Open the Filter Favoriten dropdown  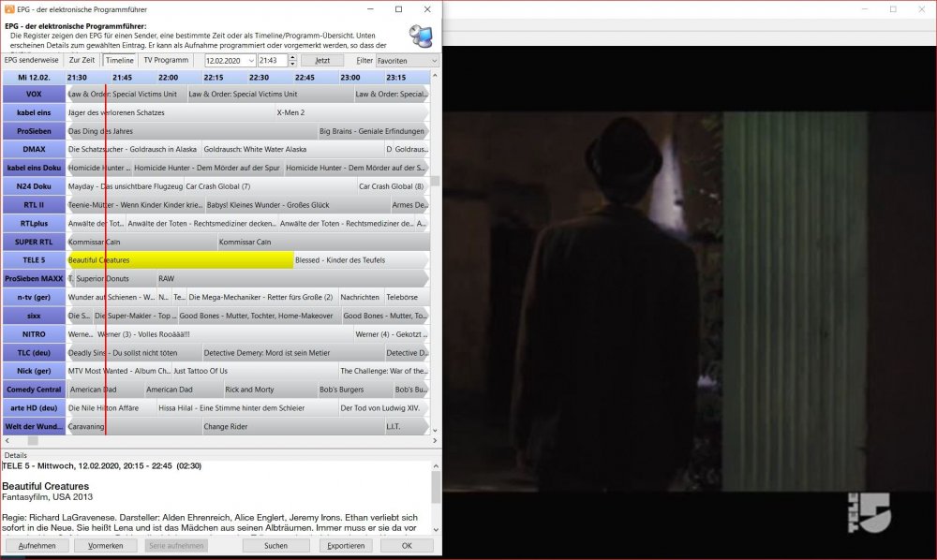(x=408, y=61)
